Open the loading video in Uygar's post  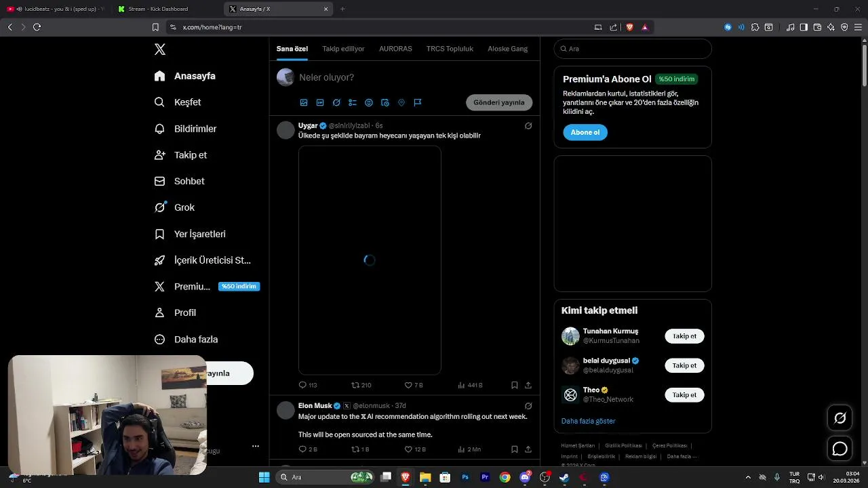pos(370,260)
